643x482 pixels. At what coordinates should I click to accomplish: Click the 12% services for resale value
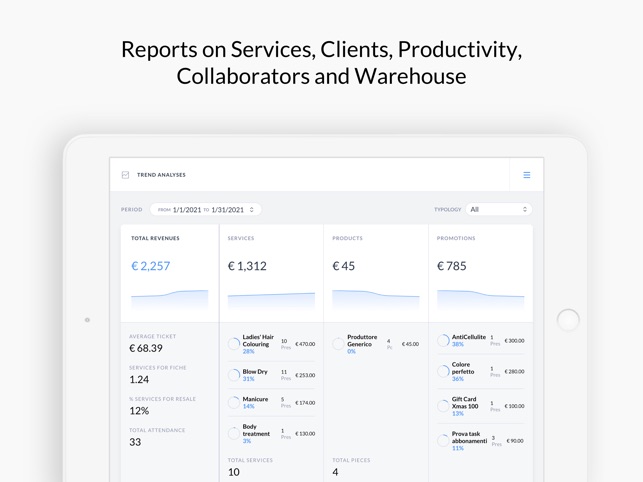point(139,411)
